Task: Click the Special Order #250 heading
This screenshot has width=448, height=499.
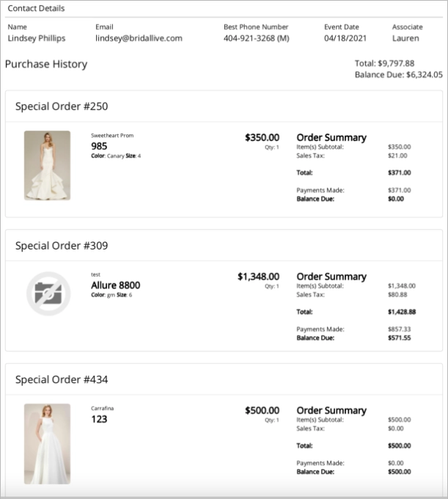Action: click(62, 106)
